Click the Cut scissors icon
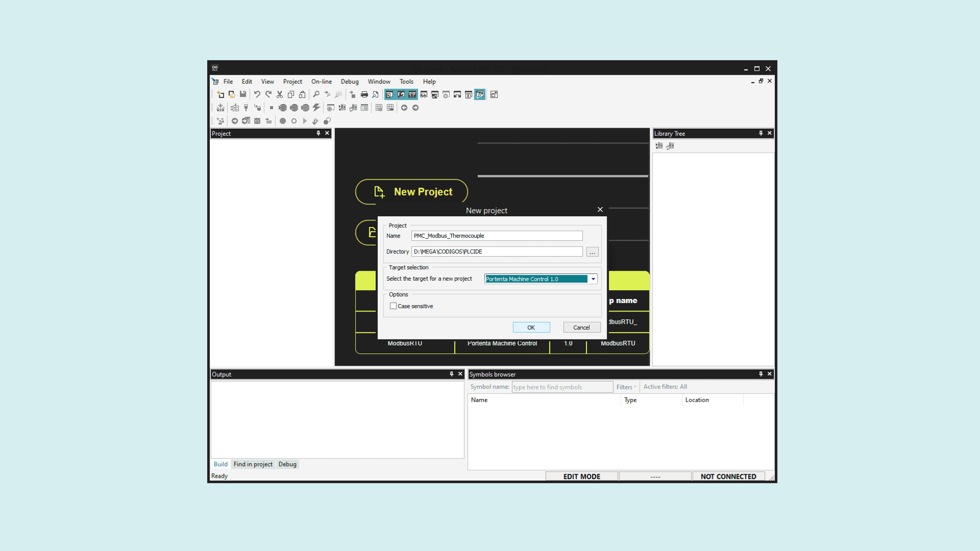Screen dimensions: 980x551 coord(280,95)
